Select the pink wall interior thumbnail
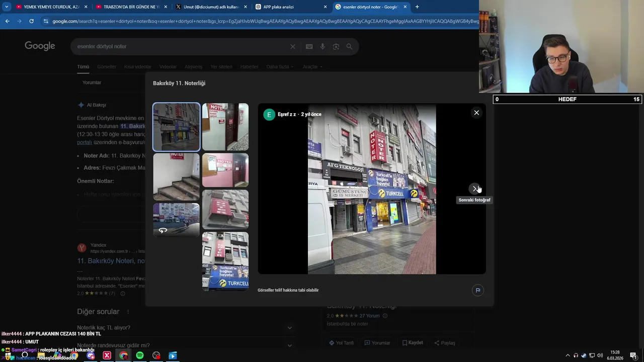644x362 pixels. (x=225, y=170)
